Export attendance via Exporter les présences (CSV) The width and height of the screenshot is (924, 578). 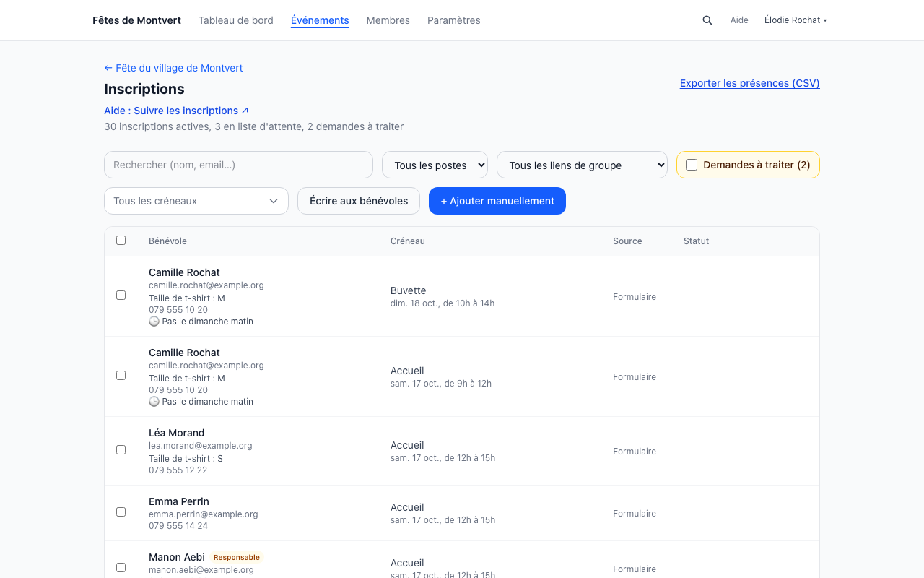[x=750, y=83]
